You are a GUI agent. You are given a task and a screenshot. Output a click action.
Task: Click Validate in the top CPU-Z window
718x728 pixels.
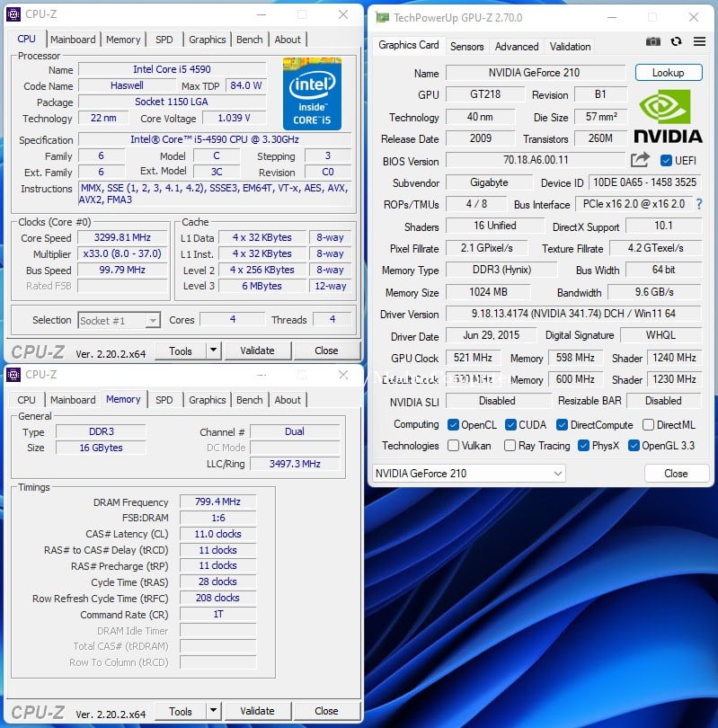point(258,351)
